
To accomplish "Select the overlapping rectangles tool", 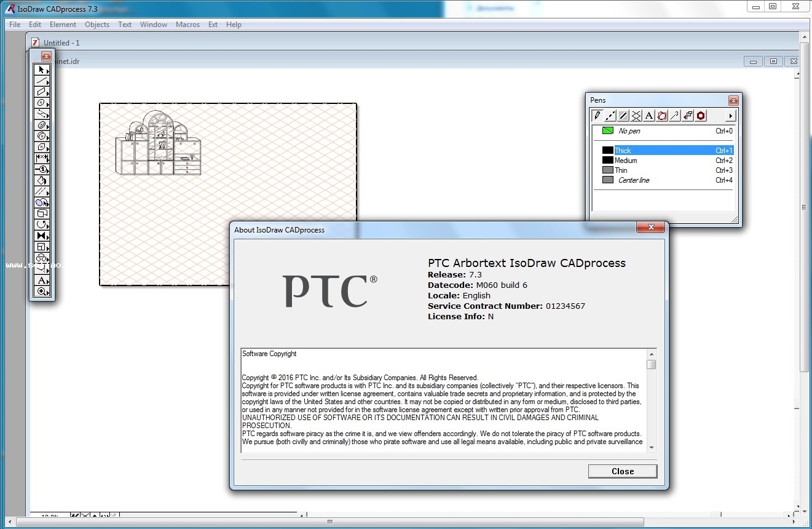I will 42,213.
